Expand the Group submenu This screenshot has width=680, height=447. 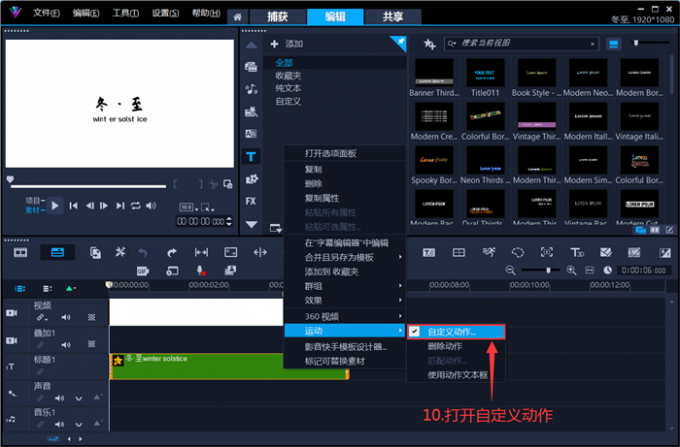click(x=400, y=286)
